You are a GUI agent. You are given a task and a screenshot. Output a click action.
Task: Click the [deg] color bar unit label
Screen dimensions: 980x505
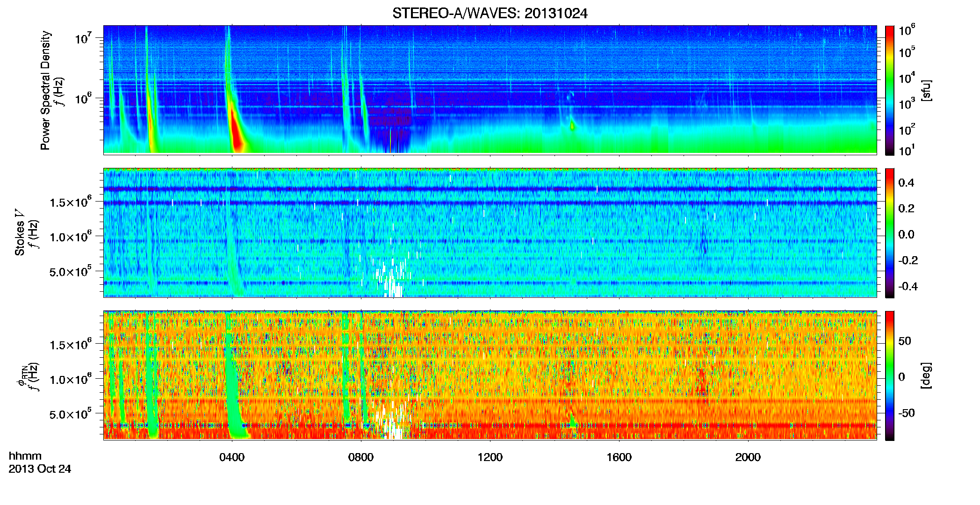(926, 375)
